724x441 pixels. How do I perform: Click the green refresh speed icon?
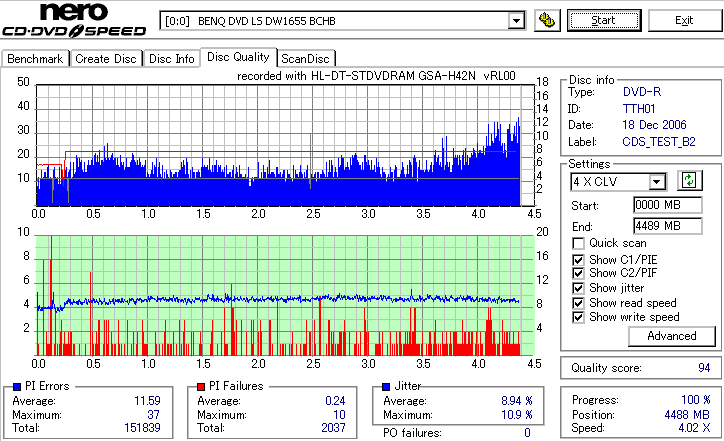pos(689,181)
